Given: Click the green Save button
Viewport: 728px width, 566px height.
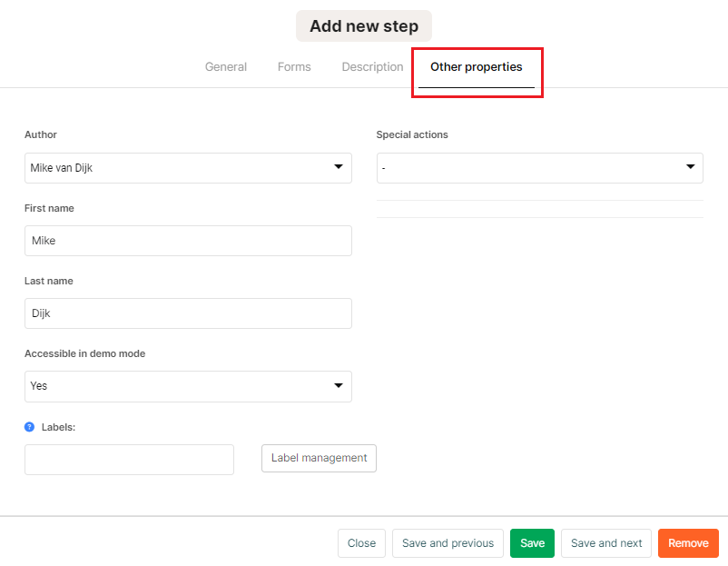Looking at the screenshot, I should 532,543.
